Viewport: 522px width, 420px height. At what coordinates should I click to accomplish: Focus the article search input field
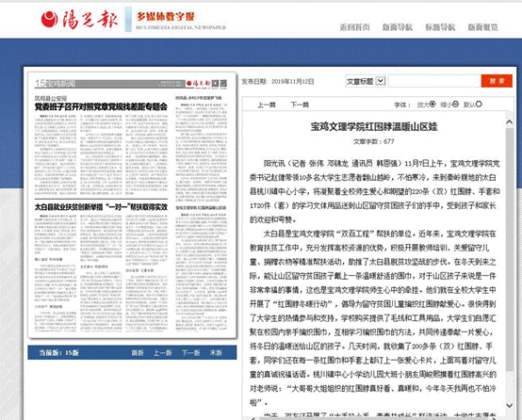[x=434, y=81]
